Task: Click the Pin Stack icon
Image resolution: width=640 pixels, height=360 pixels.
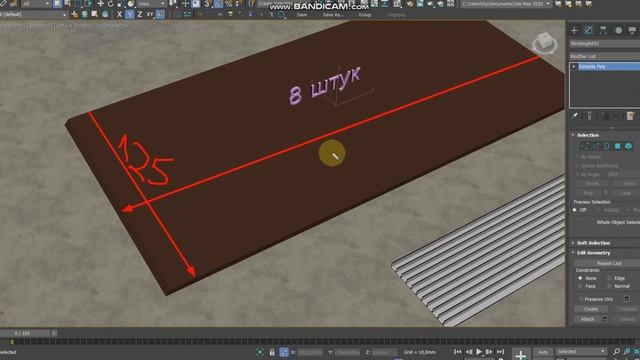Action: [575, 116]
